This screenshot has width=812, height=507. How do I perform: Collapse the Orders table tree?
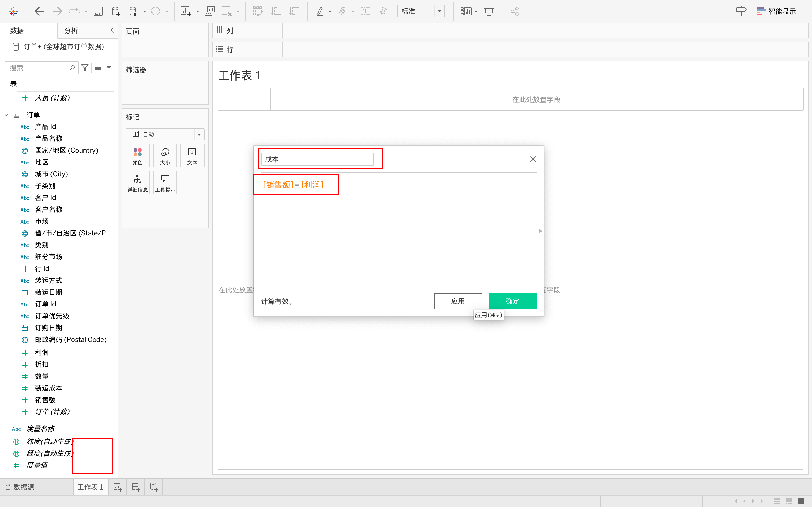pos(6,115)
